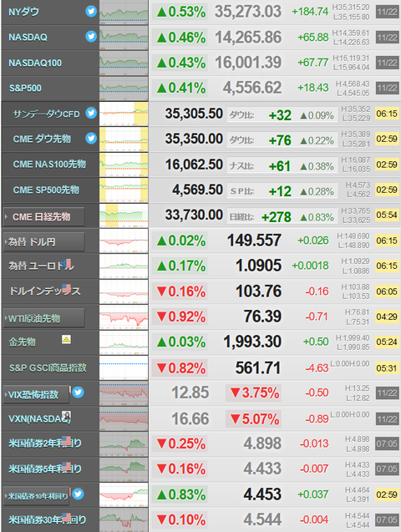This screenshot has height=532, width=401.
Task: Open the NASDAQ100 index link
Action: tap(35, 63)
